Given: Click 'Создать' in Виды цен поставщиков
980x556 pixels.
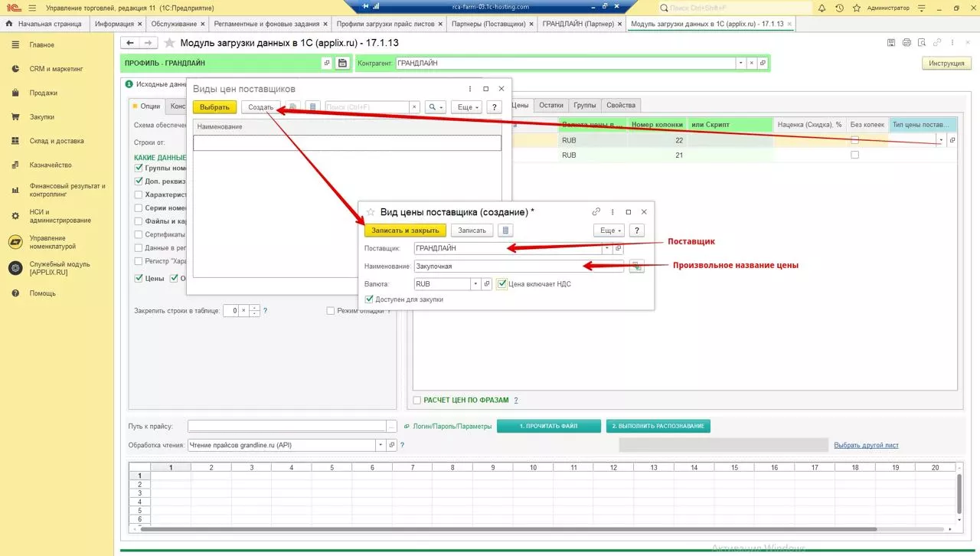Looking at the screenshot, I should (x=261, y=107).
